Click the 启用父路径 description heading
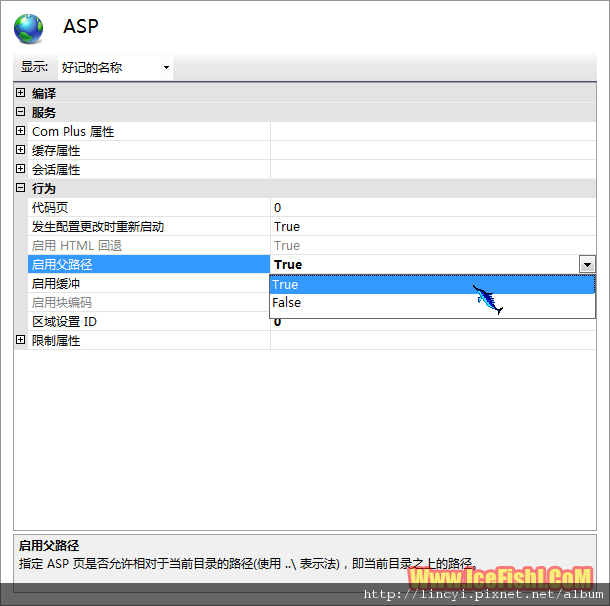This screenshot has height=606, width=610. (x=49, y=545)
